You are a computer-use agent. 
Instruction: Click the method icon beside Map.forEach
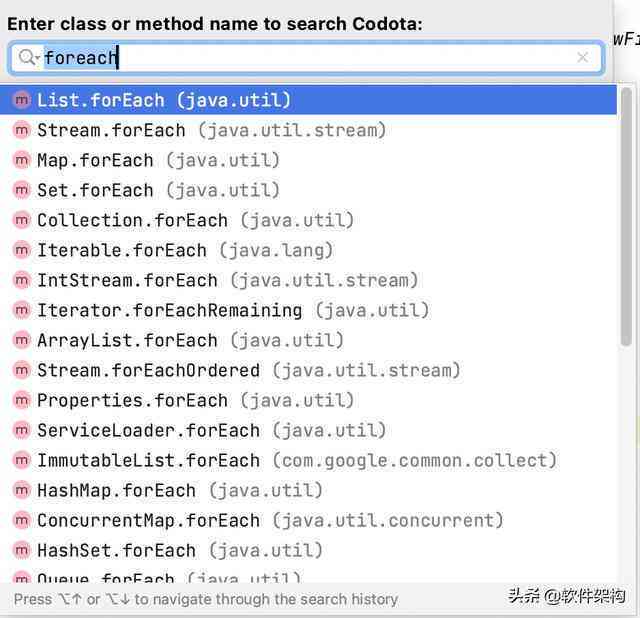pos(22,160)
